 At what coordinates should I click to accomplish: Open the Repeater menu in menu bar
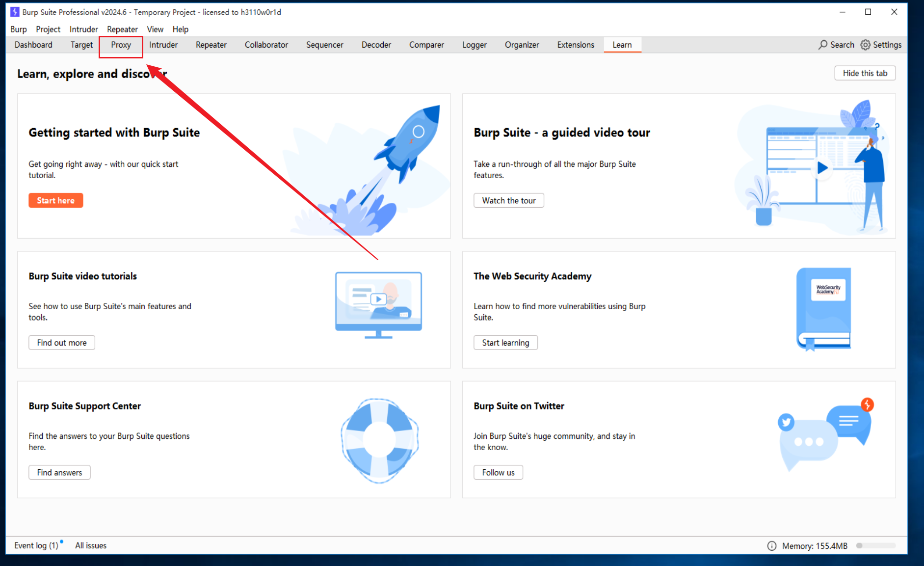(x=123, y=29)
